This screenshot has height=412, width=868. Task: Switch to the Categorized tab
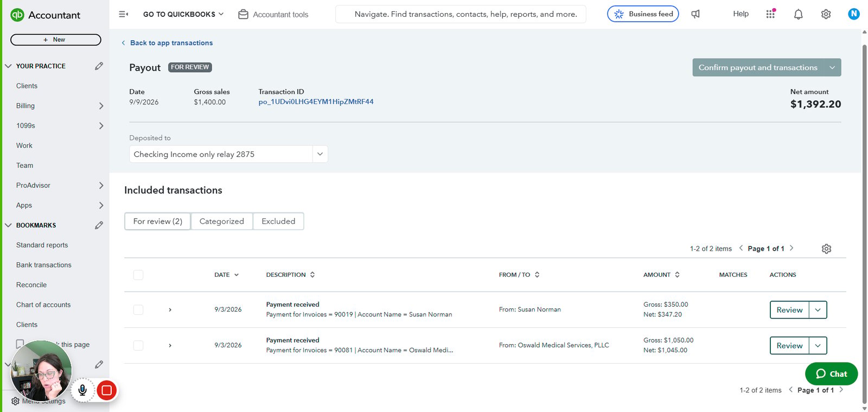(222, 221)
